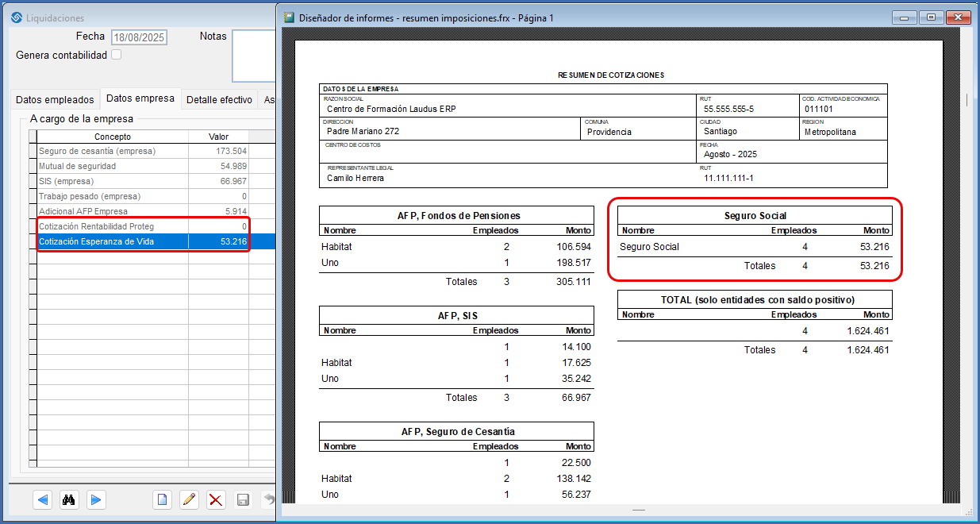
Task: Click the Cotización Esperanza de Vida row
Action: click(x=111, y=241)
